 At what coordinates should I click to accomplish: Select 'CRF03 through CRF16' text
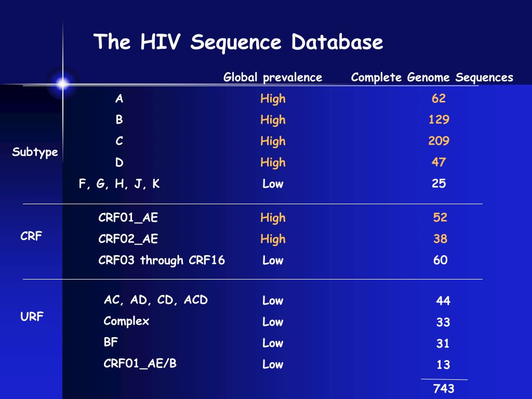(162, 260)
